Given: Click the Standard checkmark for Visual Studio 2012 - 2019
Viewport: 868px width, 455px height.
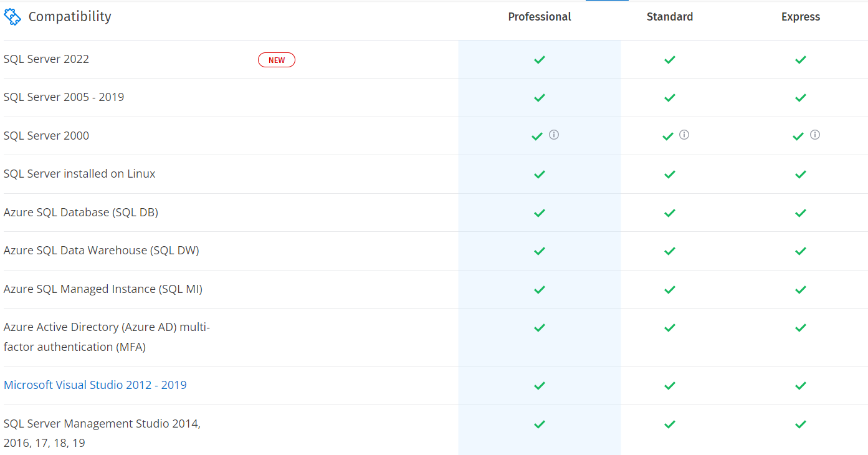Looking at the screenshot, I should click(x=670, y=386).
